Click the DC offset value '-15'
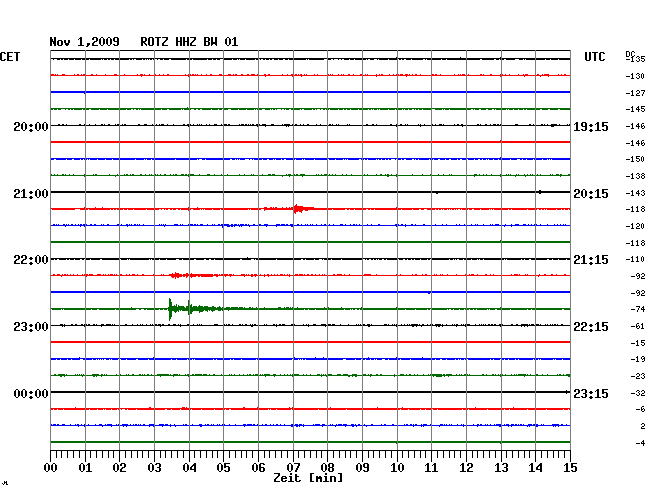650x494 pixels. [637, 343]
